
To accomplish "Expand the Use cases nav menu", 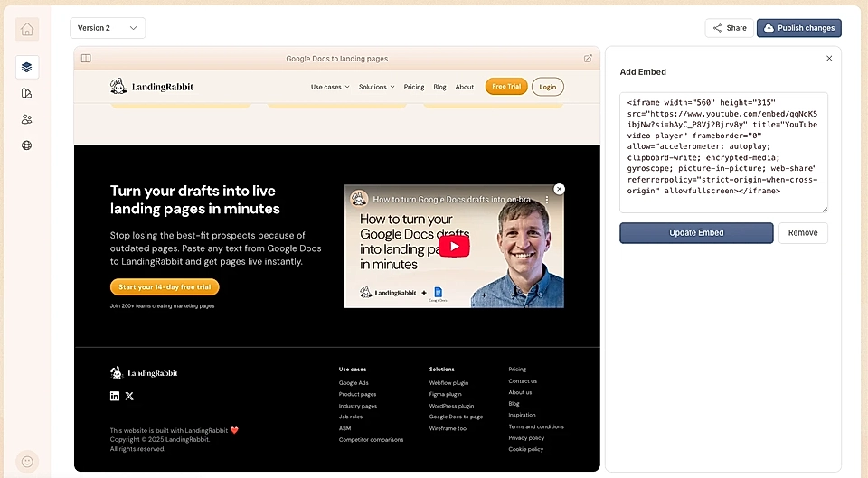I will click(x=330, y=87).
